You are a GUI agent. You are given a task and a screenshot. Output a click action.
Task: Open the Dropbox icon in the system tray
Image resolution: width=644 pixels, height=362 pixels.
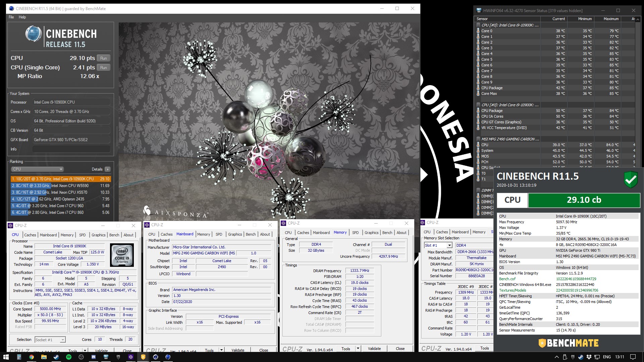coord(589,357)
